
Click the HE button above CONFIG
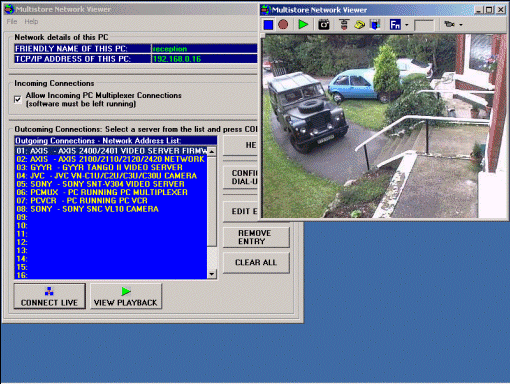point(241,145)
